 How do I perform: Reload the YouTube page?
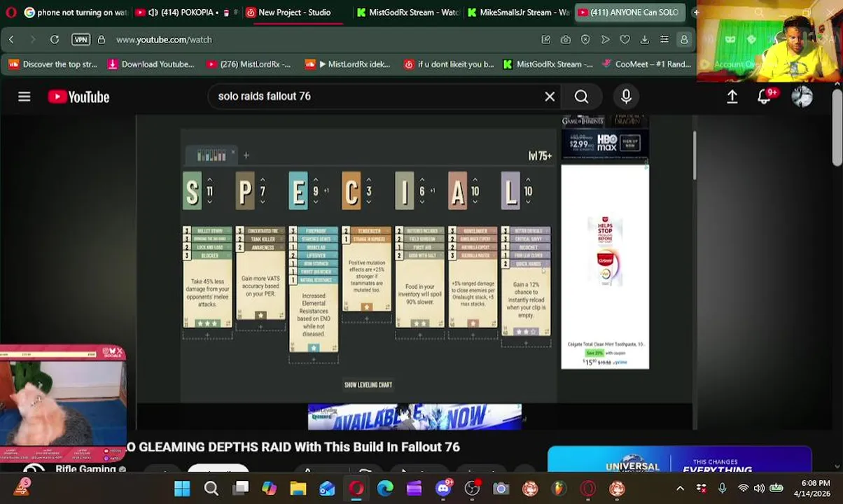55,40
